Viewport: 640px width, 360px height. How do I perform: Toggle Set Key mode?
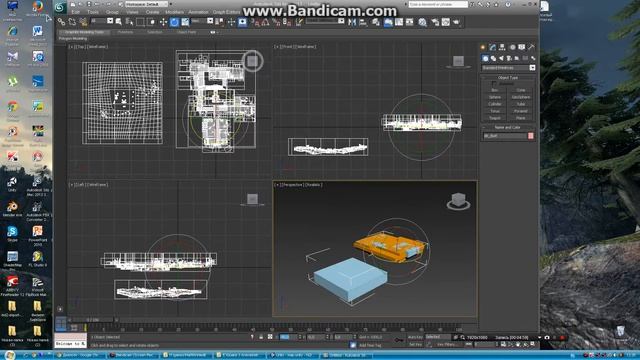click(x=415, y=344)
